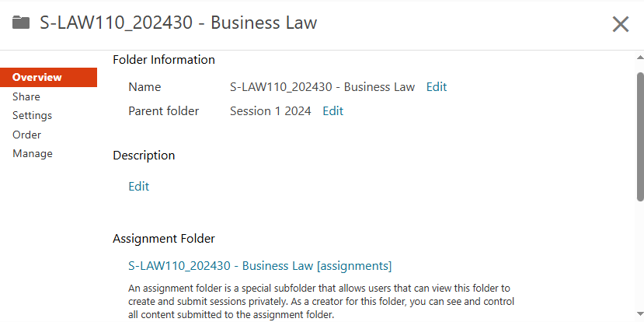Edit the folder description
This screenshot has width=644, height=322.
pyautogui.click(x=138, y=186)
